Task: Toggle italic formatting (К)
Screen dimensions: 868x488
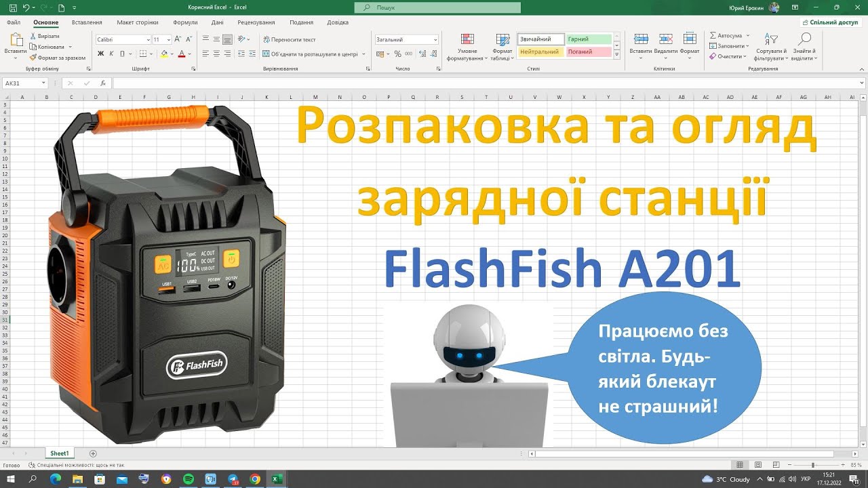Action: click(111, 54)
